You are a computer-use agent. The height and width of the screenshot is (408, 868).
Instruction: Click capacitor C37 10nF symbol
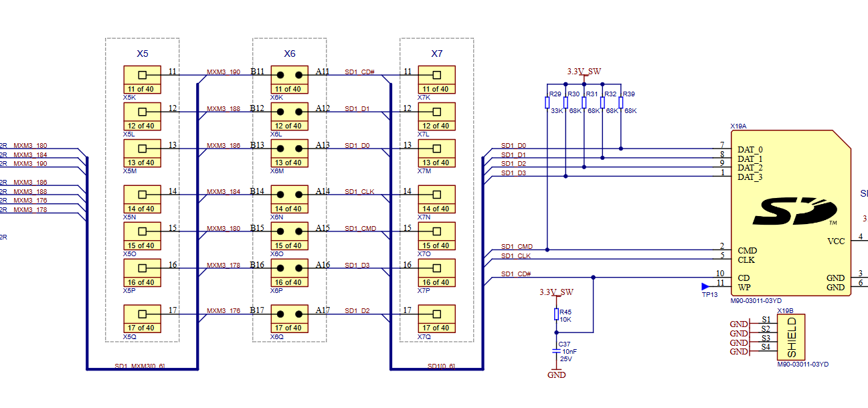coord(556,350)
